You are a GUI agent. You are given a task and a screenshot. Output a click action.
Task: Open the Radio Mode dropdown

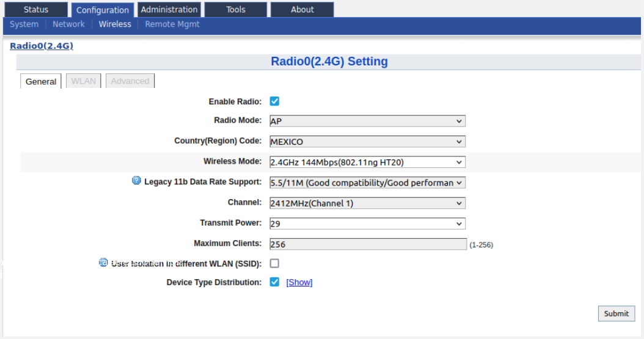point(367,121)
